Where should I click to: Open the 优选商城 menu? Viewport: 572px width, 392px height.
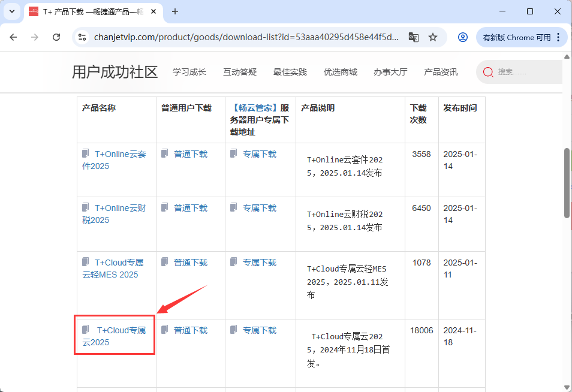pyautogui.click(x=341, y=72)
